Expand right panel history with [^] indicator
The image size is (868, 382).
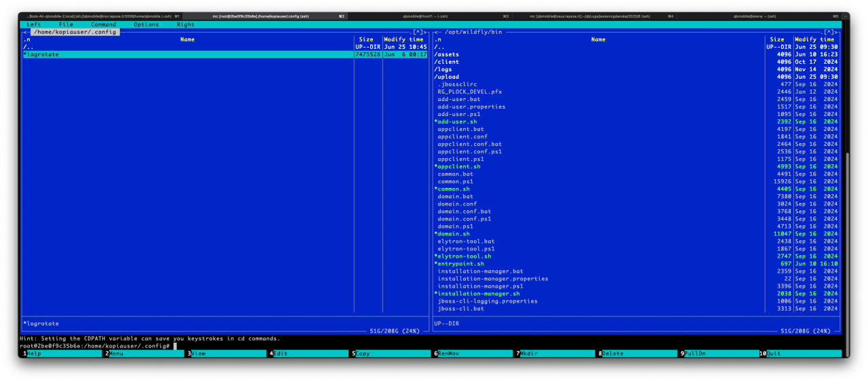point(829,32)
